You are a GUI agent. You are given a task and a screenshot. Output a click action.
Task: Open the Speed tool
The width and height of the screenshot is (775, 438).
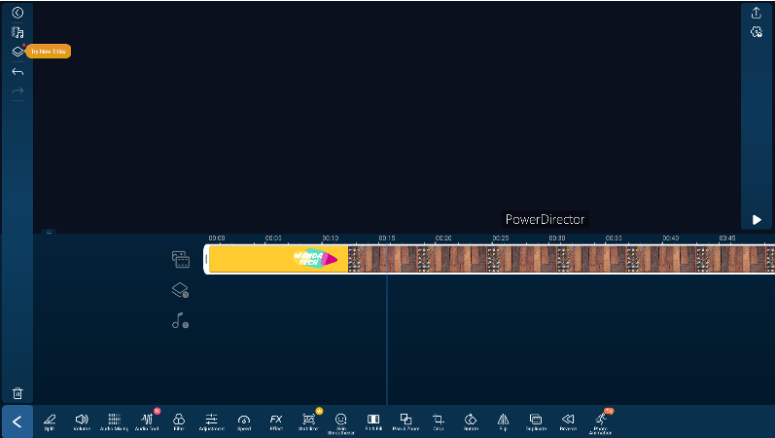click(x=244, y=422)
